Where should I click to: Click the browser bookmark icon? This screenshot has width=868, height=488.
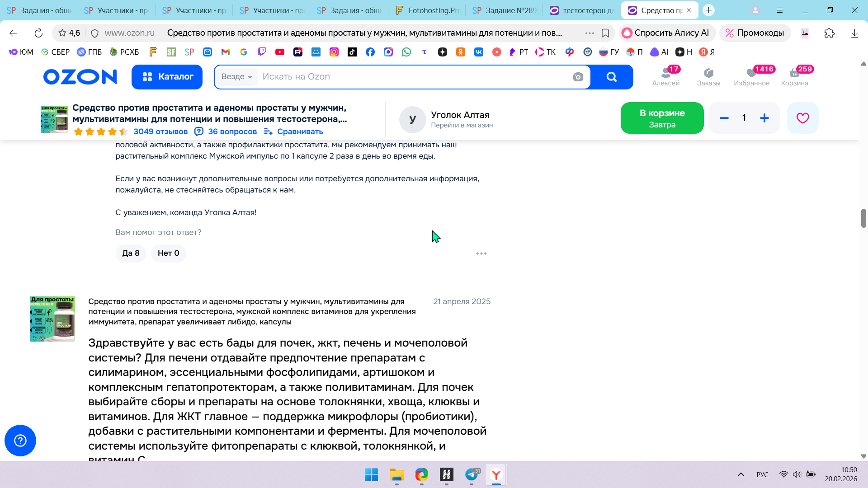pyautogui.click(x=605, y=33)
